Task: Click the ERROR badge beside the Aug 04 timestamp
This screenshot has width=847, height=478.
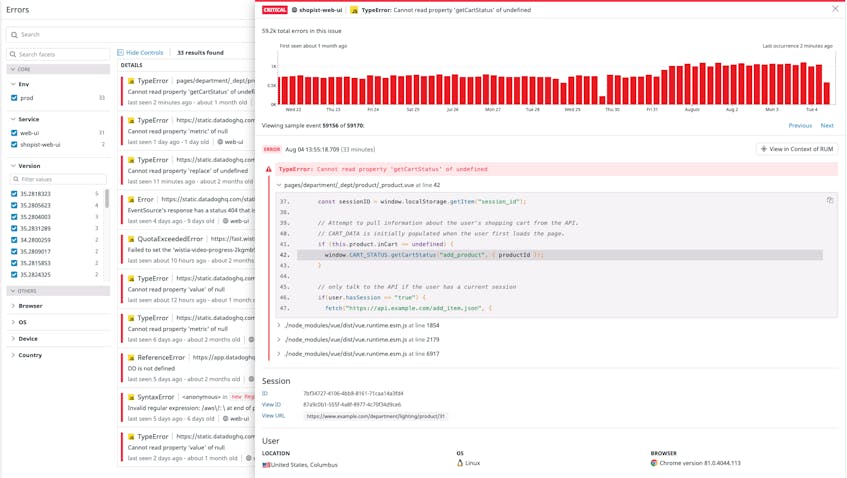Action: coord(272,150)
